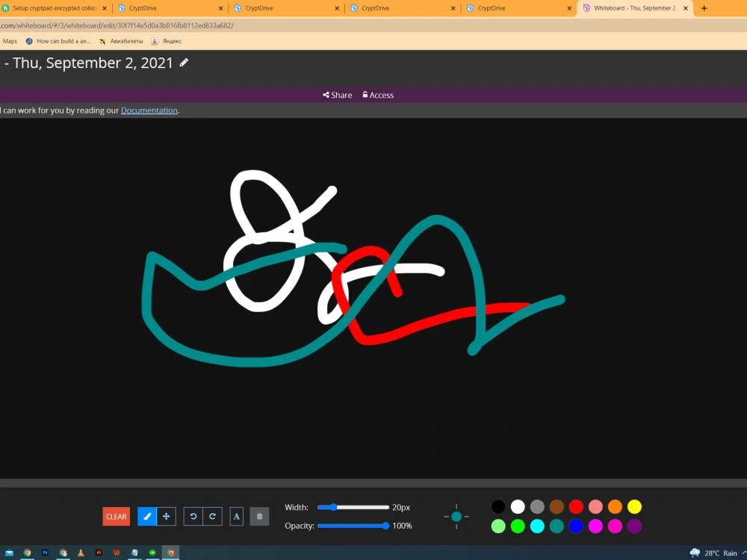
Task: Open Mail app from the taskbar
Action: 9,553
